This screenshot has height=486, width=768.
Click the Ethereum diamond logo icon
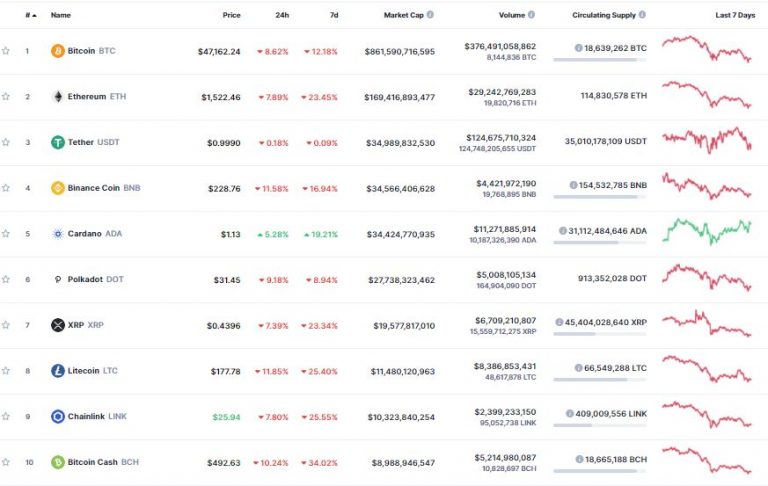coord(58,97)
